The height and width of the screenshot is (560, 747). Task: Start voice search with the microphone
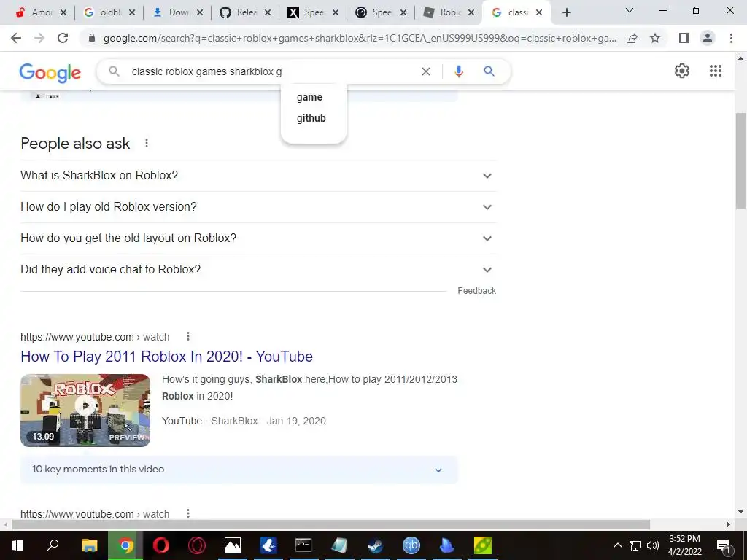[x=458, y=71]
